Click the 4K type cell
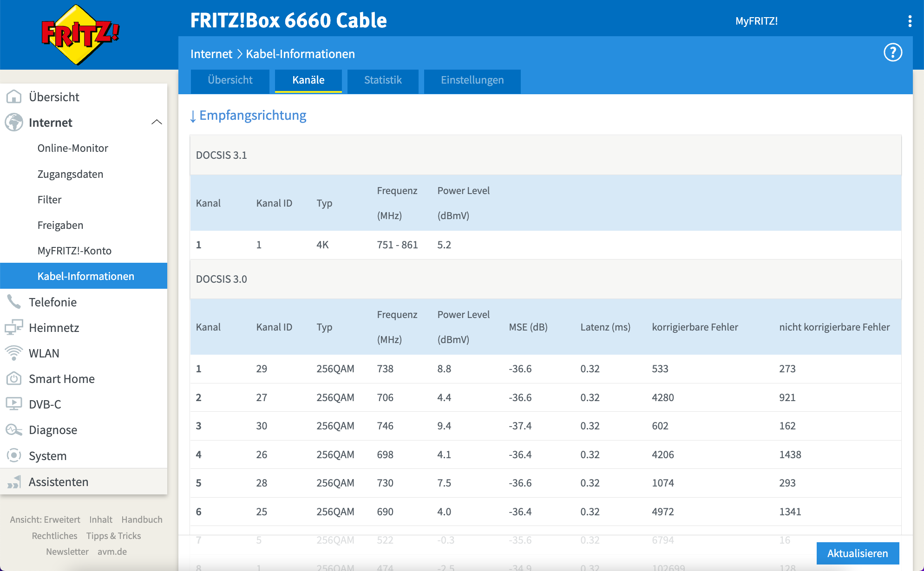 (322, 245)
